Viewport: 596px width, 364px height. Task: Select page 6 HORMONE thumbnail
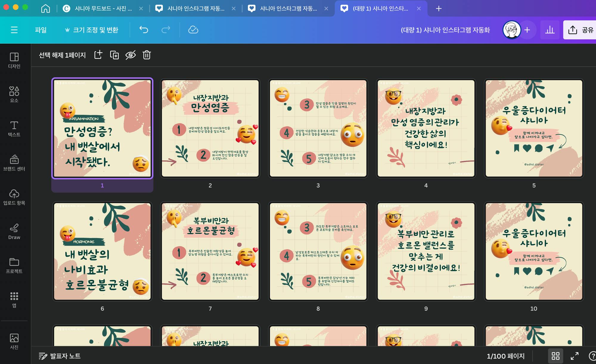[x=102, y=251]
